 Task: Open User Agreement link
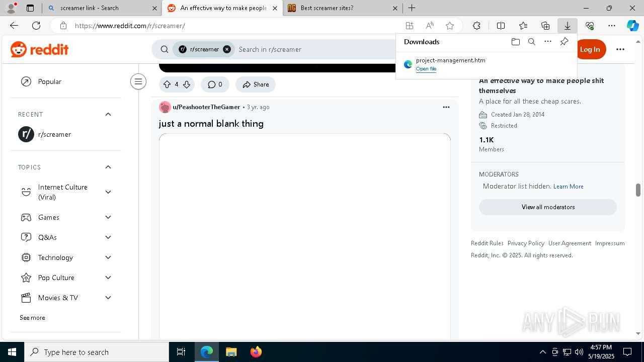click(x=570, y=243)
